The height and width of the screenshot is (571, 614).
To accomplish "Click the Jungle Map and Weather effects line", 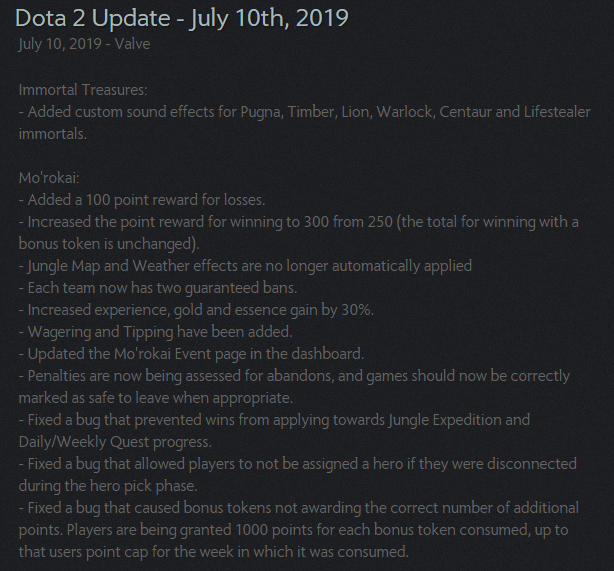I will tap(245, 266).
